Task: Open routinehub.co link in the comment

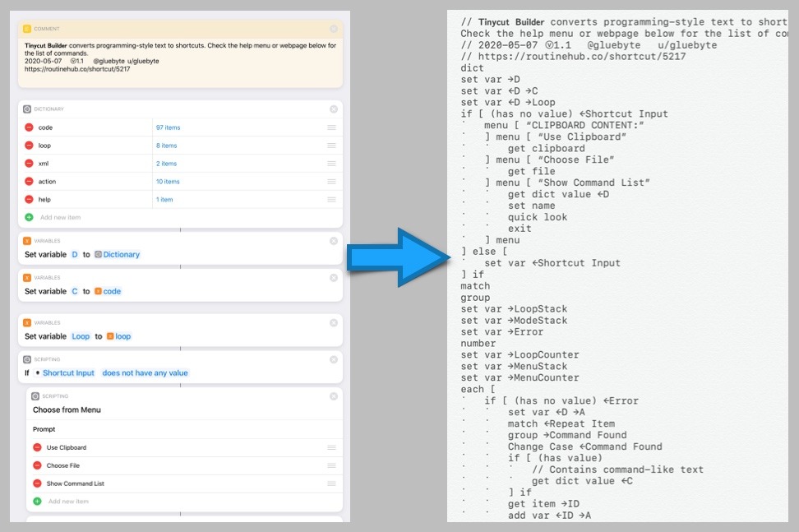Action: 77,69
